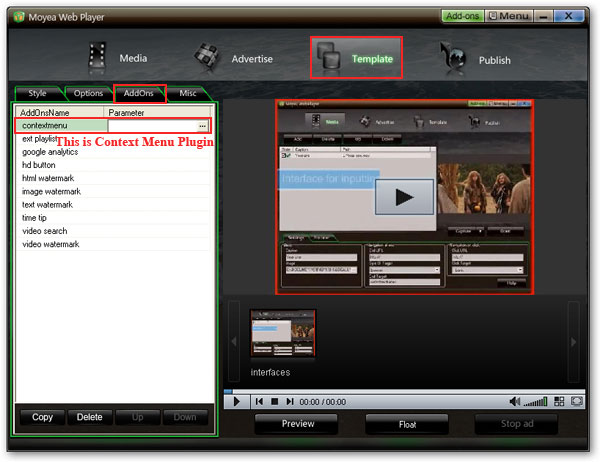This screenshot has width=600, height=462.
Task: Play the video from player bar
Action: (x=236, y=402)
